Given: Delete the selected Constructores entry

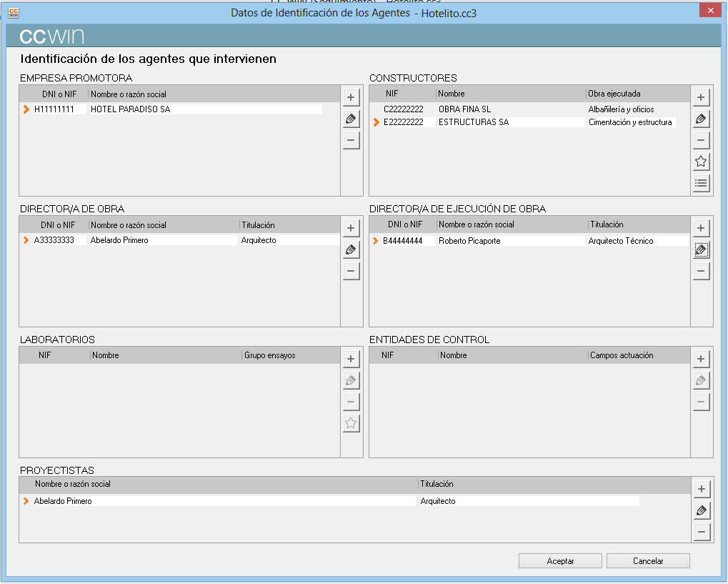Looking at the screenshot, I should (x=701, y=140).
